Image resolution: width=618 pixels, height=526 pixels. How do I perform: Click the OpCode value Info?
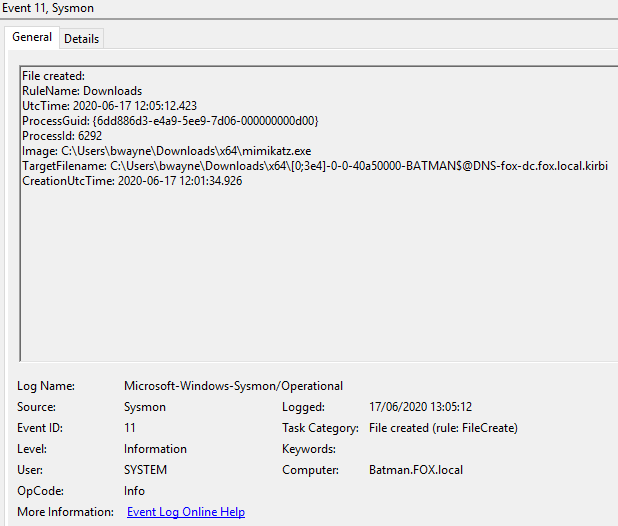coord(134,491)
